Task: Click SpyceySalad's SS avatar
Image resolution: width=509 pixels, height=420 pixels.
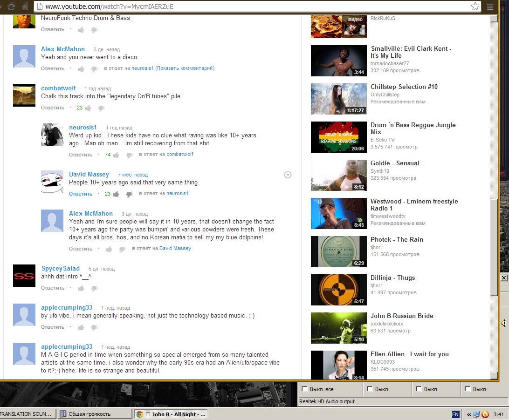Action: click(24, 276)
